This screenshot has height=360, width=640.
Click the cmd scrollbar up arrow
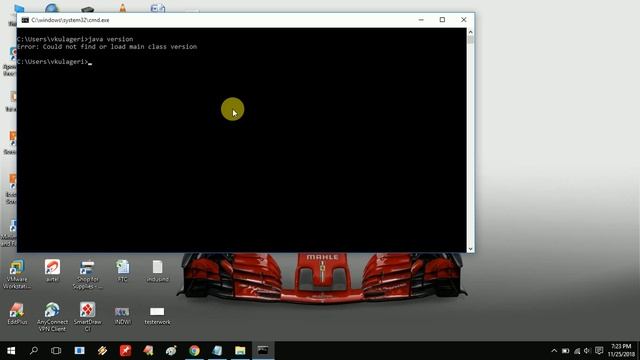coord(470,32)
